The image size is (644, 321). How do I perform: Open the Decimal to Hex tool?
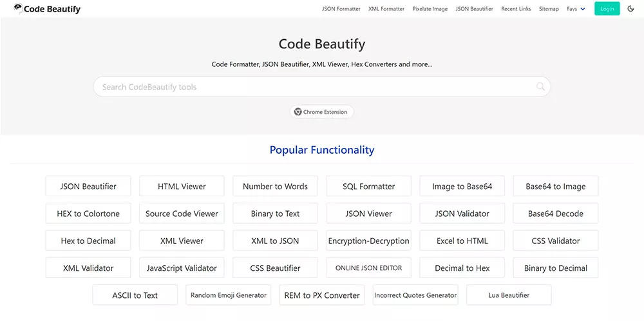click(462, 268)
